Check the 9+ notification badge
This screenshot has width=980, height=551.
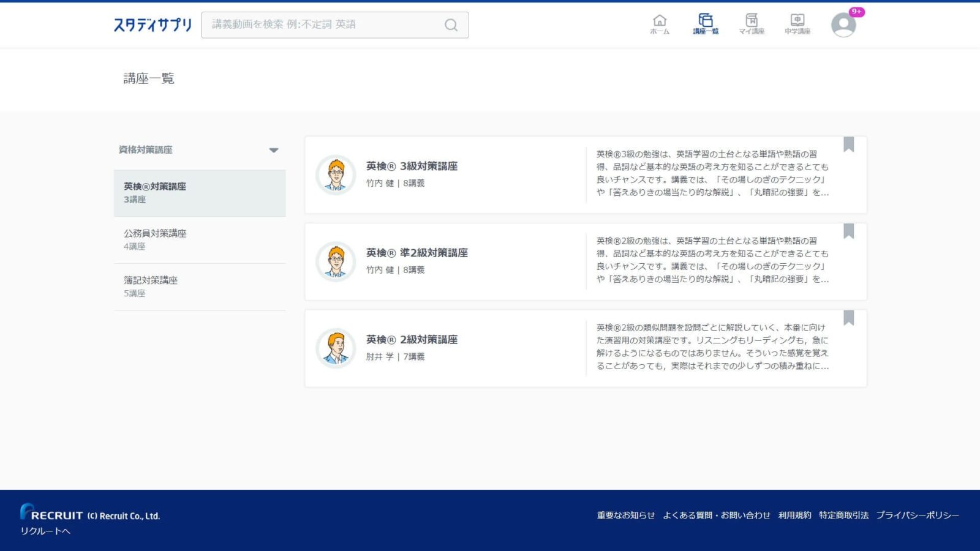[x=856, y=12]
